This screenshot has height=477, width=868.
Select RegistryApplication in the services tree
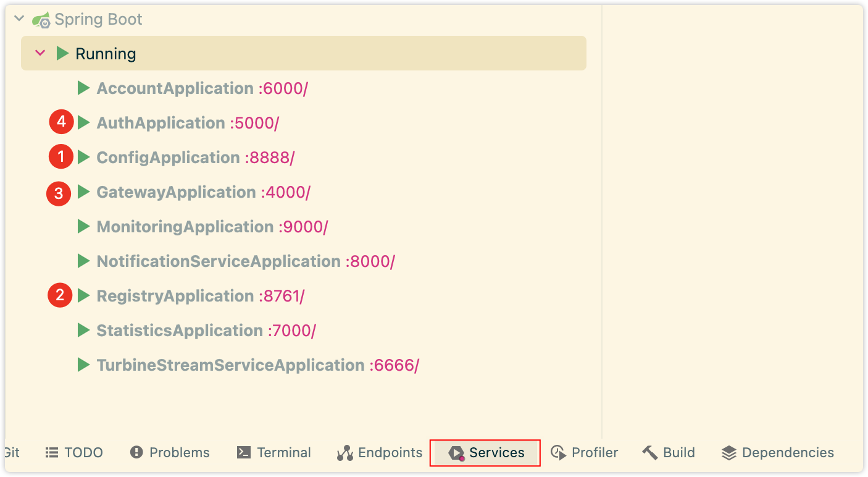tap(175, 296)
